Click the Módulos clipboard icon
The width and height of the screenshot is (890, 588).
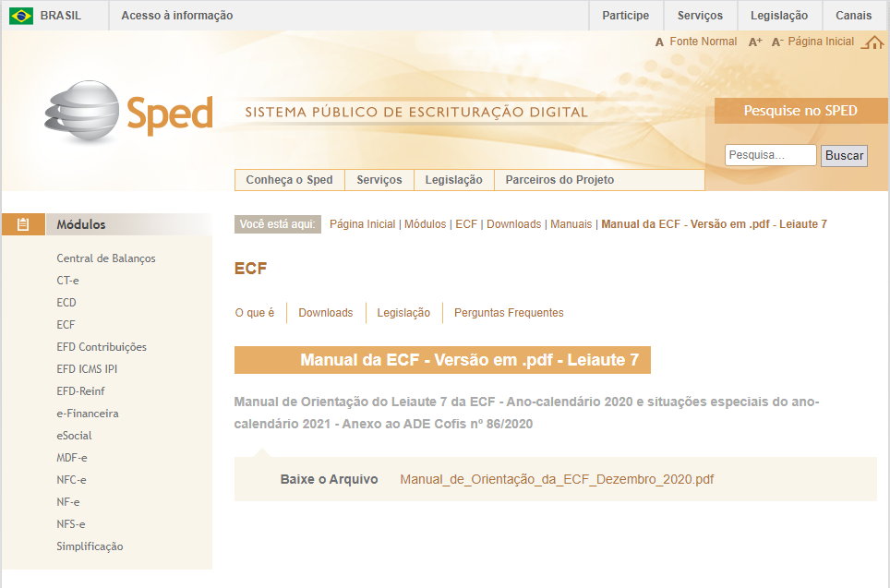click(x=23, y=224)
